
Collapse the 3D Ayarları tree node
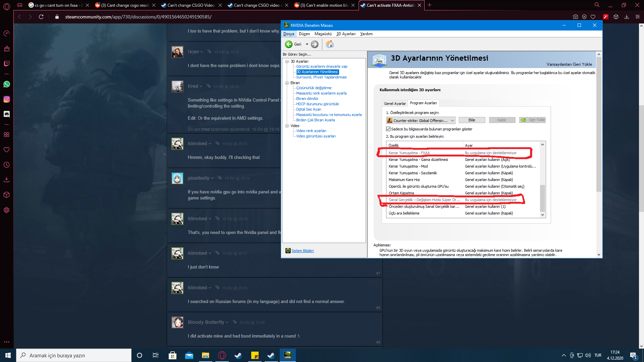coord(287,61)
